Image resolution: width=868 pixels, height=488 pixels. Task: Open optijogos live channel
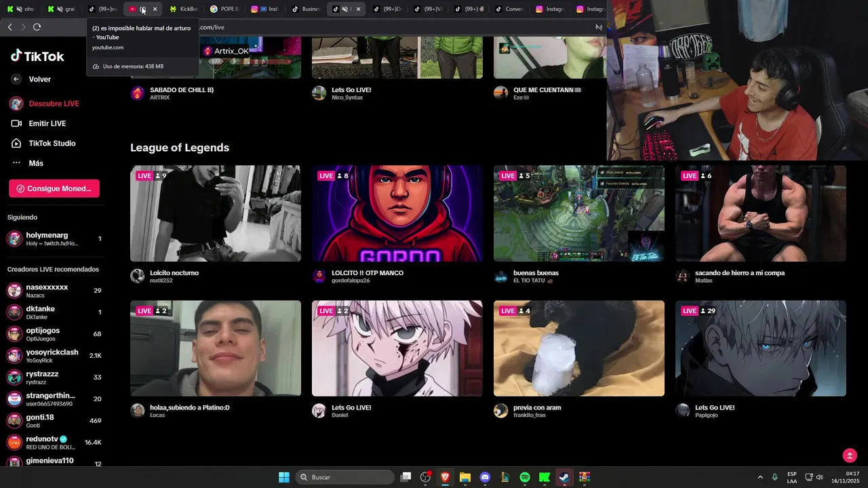[x=54, y=334]
